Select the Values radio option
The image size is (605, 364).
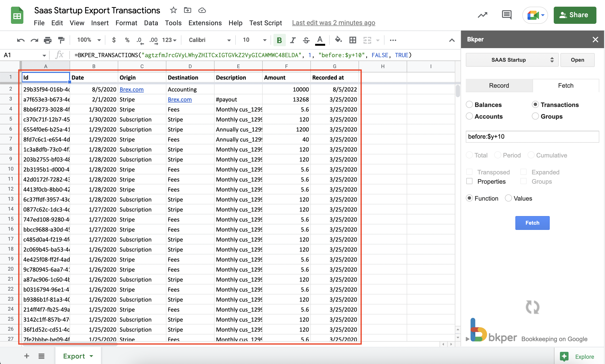click(x=508, y=198)
